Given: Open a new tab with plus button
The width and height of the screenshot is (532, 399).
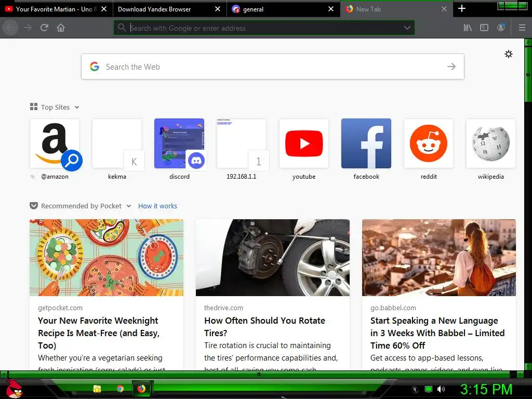Looking at the screenshot, I should [462, 8].
